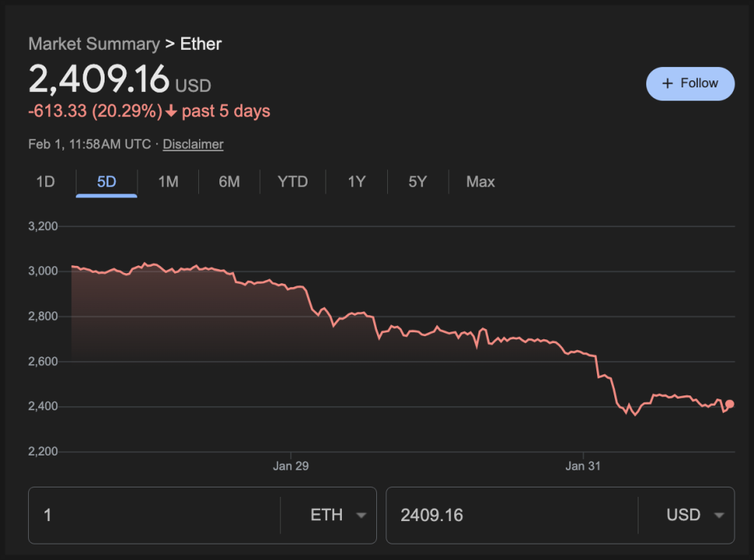Click the red down arrow price indicator
The width and height of the screenshot is (754, 560).
[x=171, y=112]
